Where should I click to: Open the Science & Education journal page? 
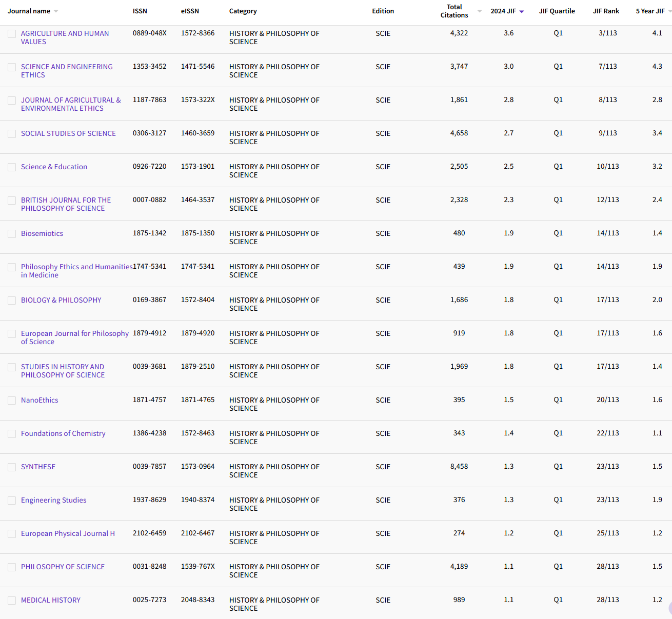pyautogui.click(x=54, y=167)
